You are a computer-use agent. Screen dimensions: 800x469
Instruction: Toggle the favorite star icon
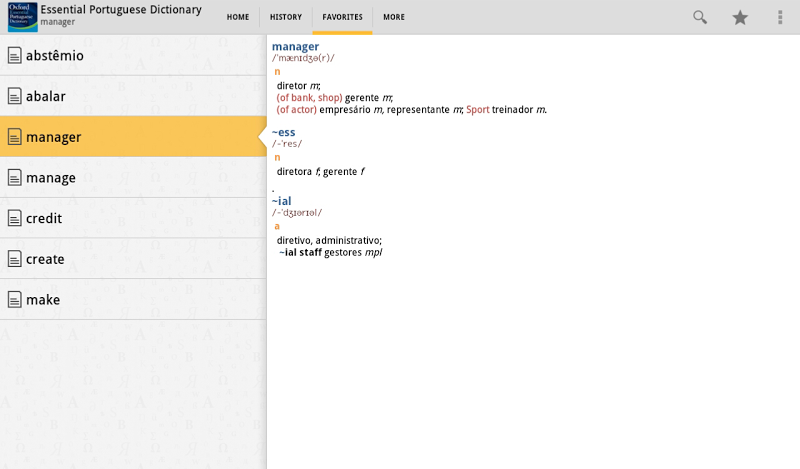740,17
